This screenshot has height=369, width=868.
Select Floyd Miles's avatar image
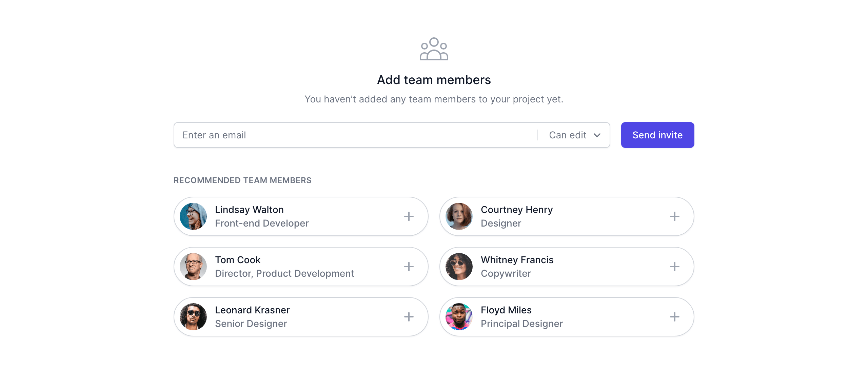coord(459,317)
